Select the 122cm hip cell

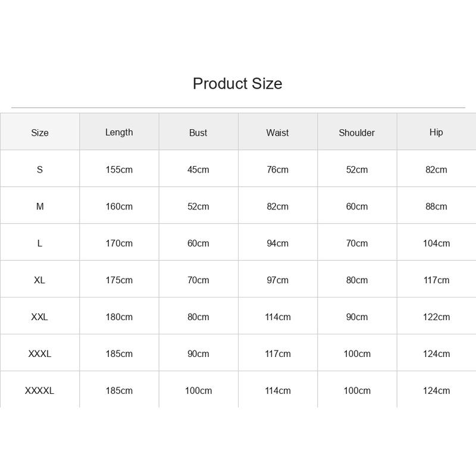point(436,317)
